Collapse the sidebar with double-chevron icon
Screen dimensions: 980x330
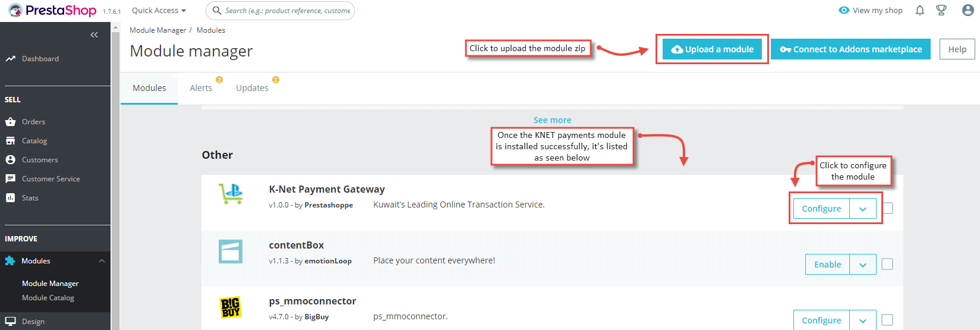(94, 35)
